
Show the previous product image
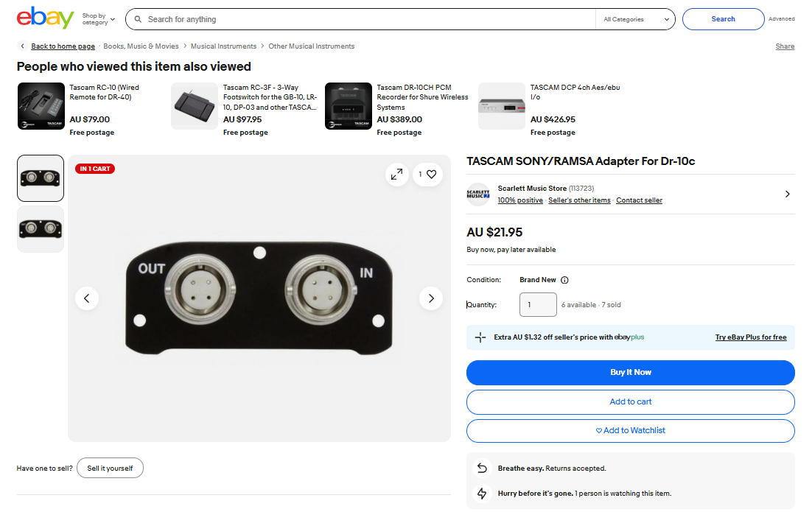click(x=87, y=298)
